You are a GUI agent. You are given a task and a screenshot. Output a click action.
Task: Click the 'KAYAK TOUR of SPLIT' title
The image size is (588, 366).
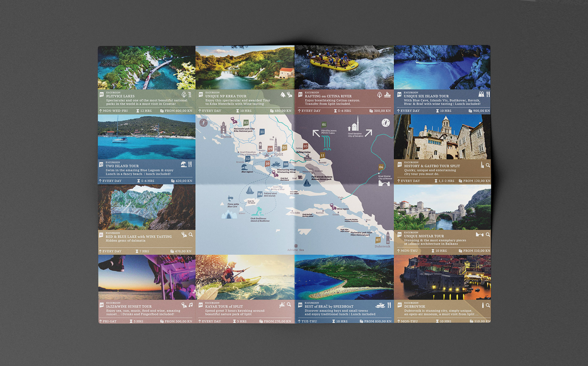(224, 306)
